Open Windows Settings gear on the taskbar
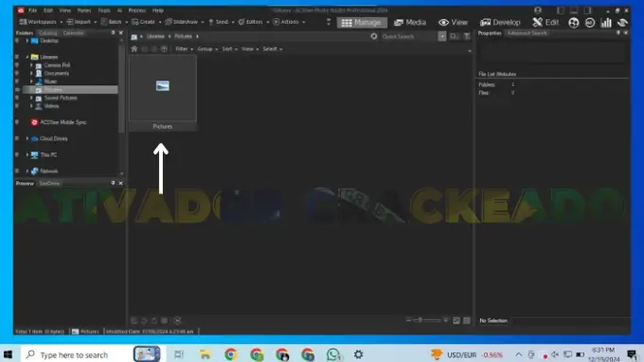Screen dimensions: 644x362 click(x=358, y=354)
